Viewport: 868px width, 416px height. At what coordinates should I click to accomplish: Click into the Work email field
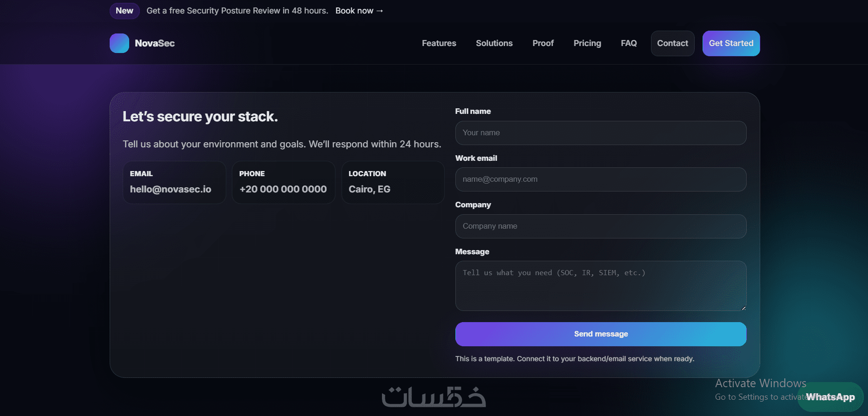click(601, 179)
